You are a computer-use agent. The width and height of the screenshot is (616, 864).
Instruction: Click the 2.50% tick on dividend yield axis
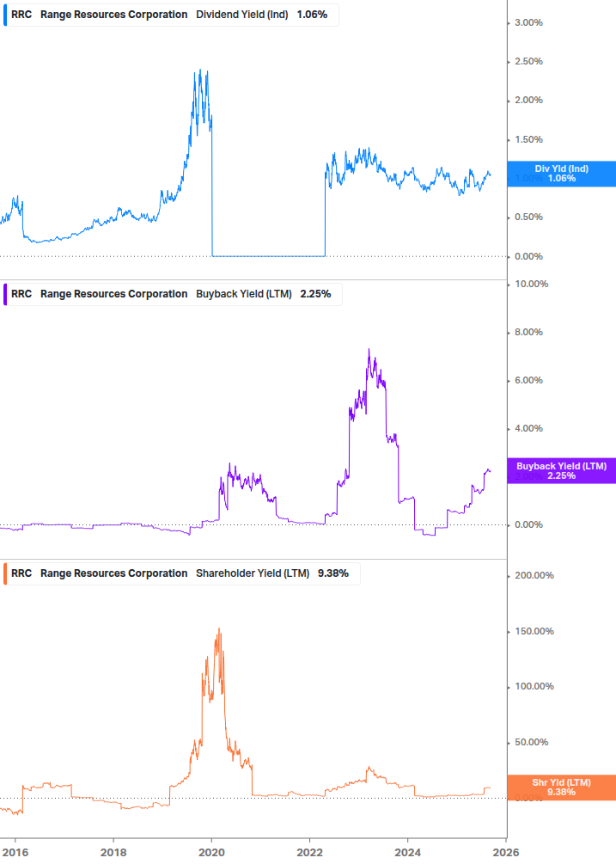(x=528, y=61)
